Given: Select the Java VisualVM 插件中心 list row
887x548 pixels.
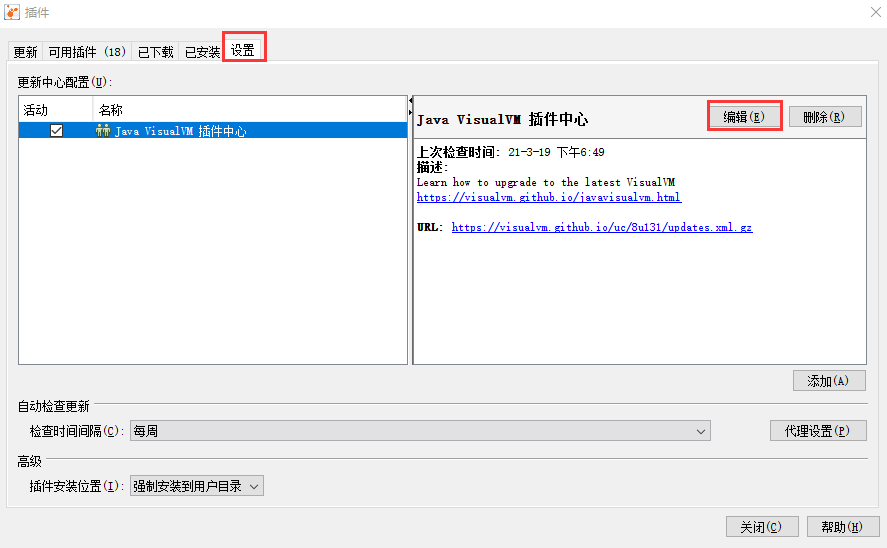Looking at the screenshot, I should (213, 131).
